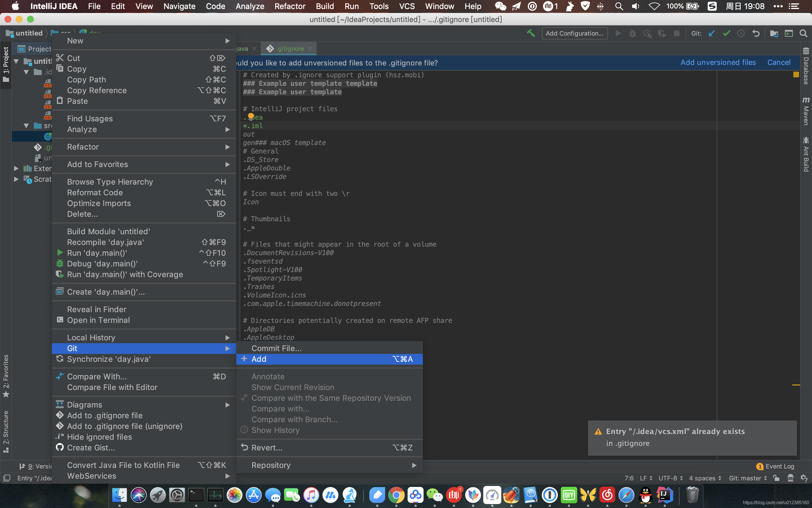Open the Maven tool window
This screenshot has width=812, height=508.
click(x=806, y=111)
